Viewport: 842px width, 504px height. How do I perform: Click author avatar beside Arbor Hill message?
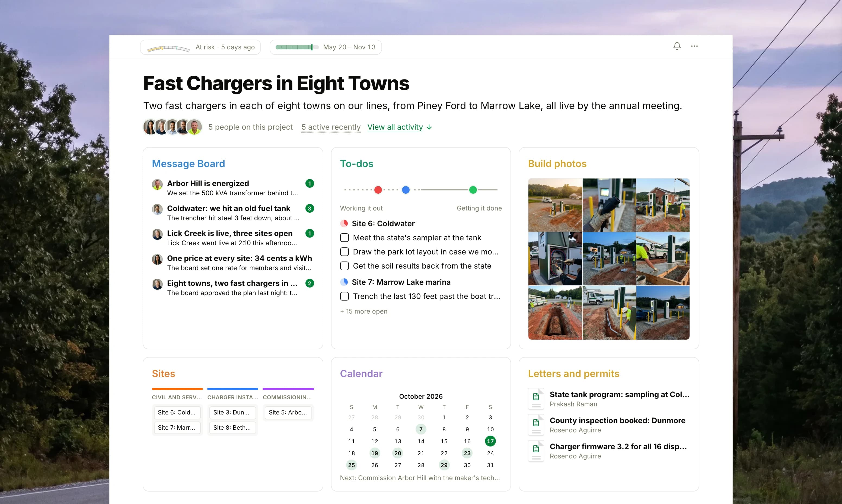(157, 185)
